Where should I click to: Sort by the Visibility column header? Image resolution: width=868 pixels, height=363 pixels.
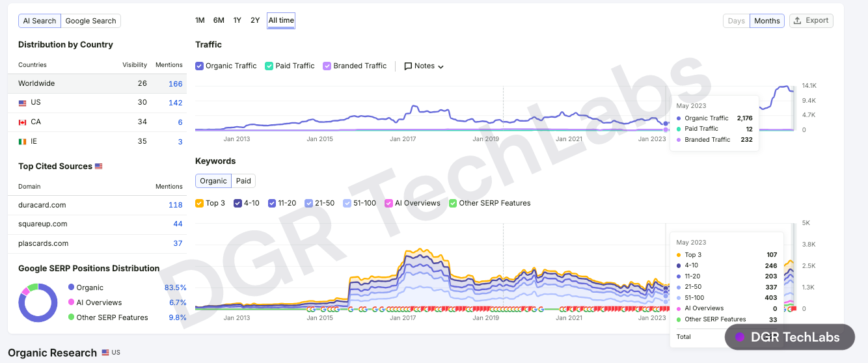[x=135, y=65]
